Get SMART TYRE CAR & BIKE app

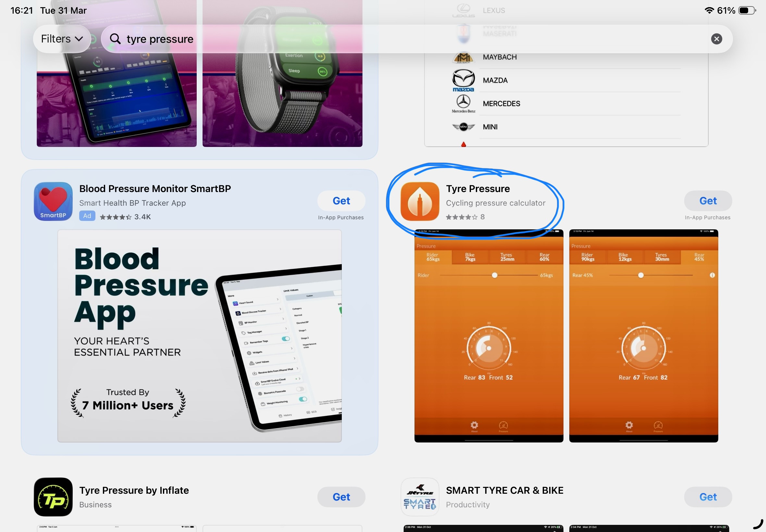coord(708,497)
